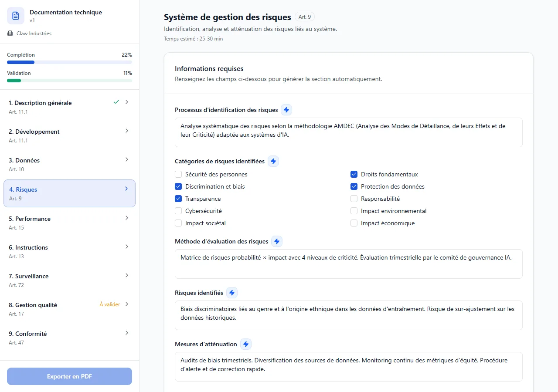Click lightning icon for Méthode d'évaluation des risques
The width and height of the screenshot is (558, 392).
(277, 241)
